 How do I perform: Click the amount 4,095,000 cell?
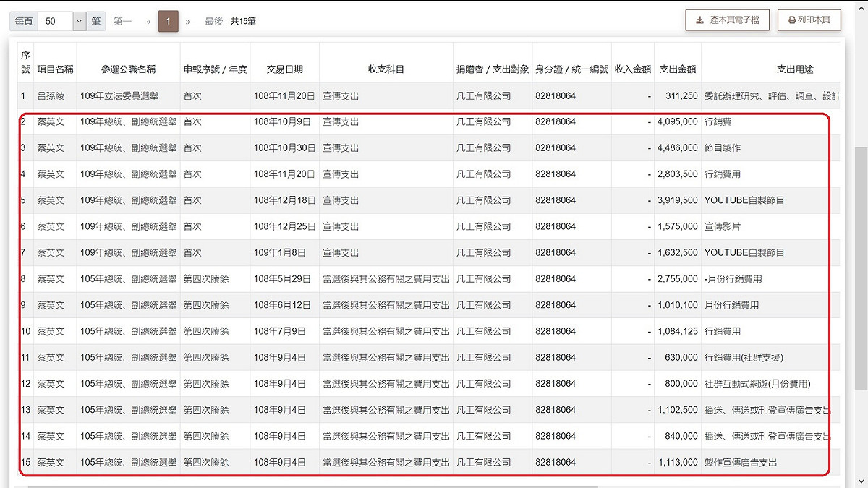point(678,121)
